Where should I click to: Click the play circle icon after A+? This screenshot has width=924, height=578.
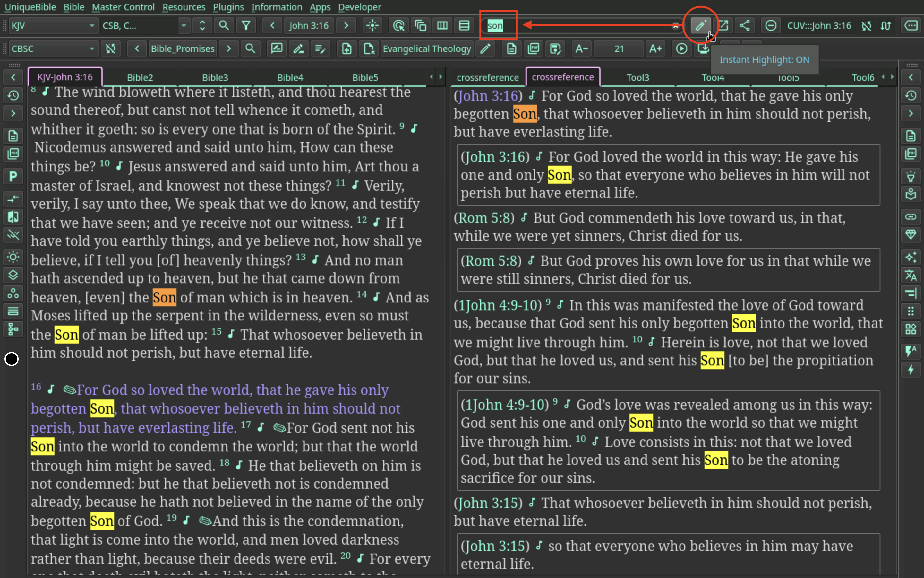coord(681,48)
